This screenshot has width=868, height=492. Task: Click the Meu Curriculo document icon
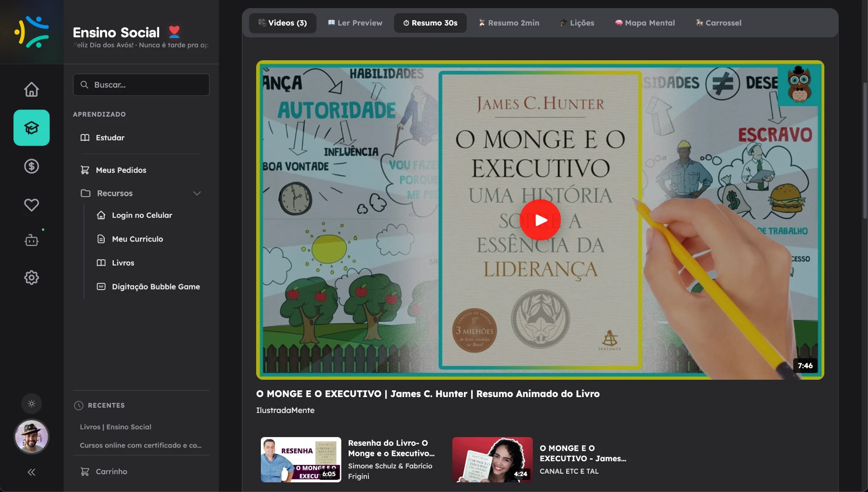(101, 239)
